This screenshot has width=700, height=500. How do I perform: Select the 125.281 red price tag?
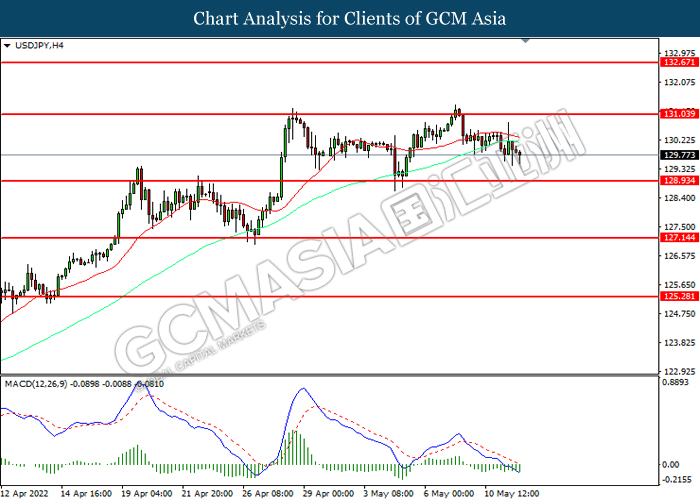tap(679, 296)
